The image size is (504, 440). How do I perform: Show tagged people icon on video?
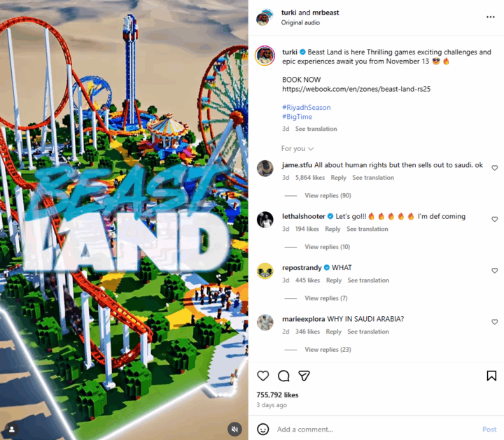pos(12,429)
